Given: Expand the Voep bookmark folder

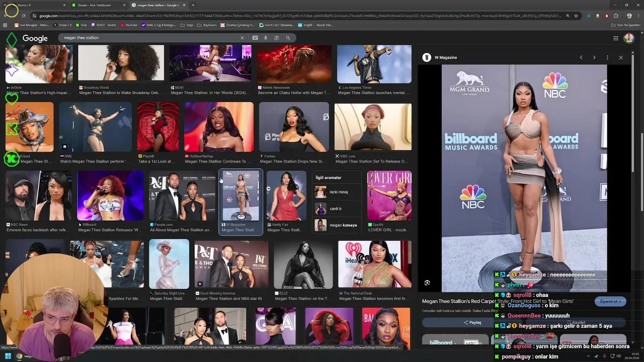Looking at the screenshot, I should pyautogui.click(x=187, y=25).
